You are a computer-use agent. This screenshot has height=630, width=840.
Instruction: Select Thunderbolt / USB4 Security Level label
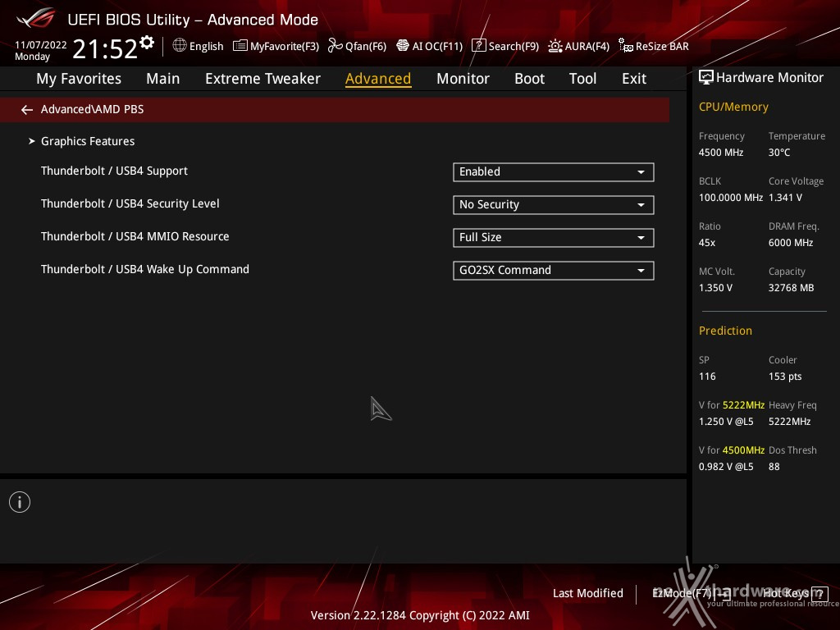click(130, 203)
